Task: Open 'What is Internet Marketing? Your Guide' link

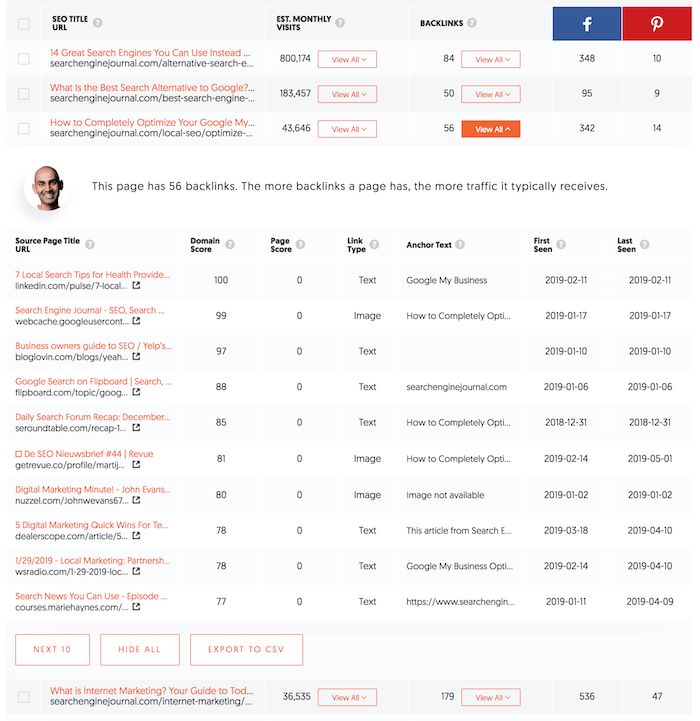Action: tap(151, 691)
